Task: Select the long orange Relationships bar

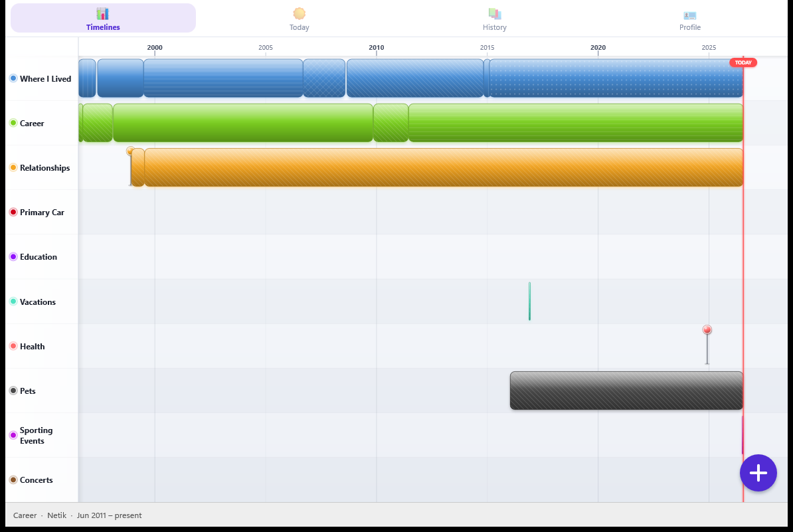Action: [444, 167]
